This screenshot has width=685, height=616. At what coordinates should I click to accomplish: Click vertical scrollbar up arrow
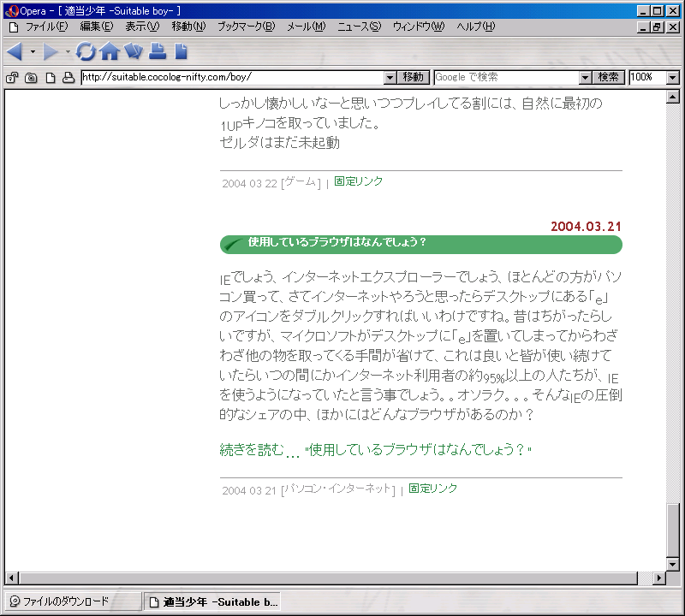click(673, 97)
